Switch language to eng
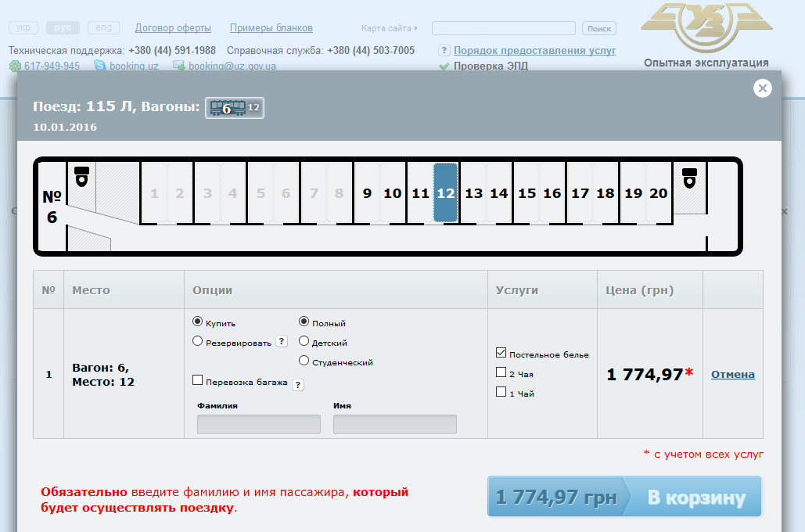 [103, 28]
